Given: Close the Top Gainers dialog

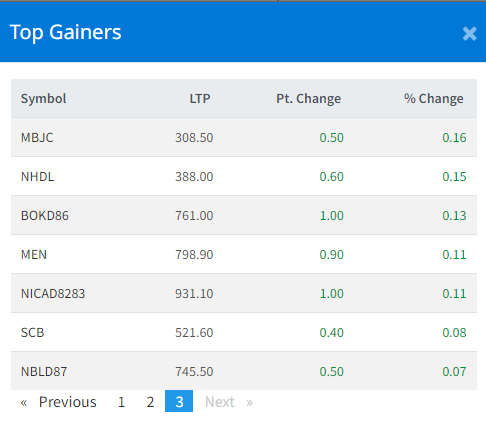Looking at the screenshot, I should [x=469, y=34].
